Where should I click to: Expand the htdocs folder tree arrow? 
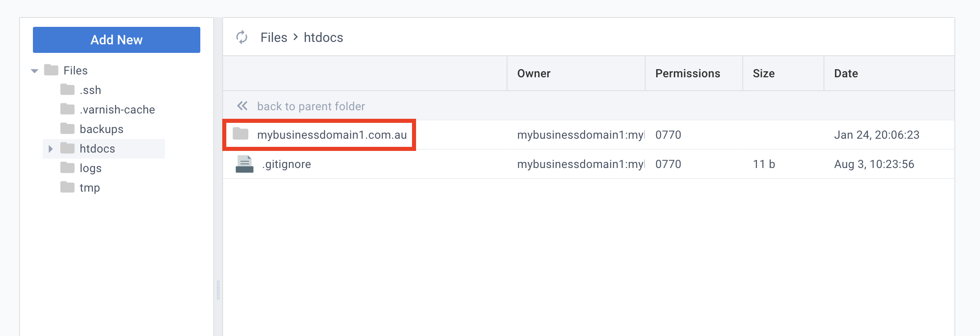pos(50,149)
